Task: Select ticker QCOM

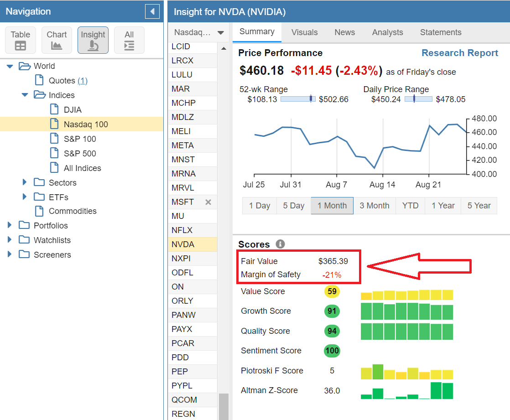Action: 193,400
